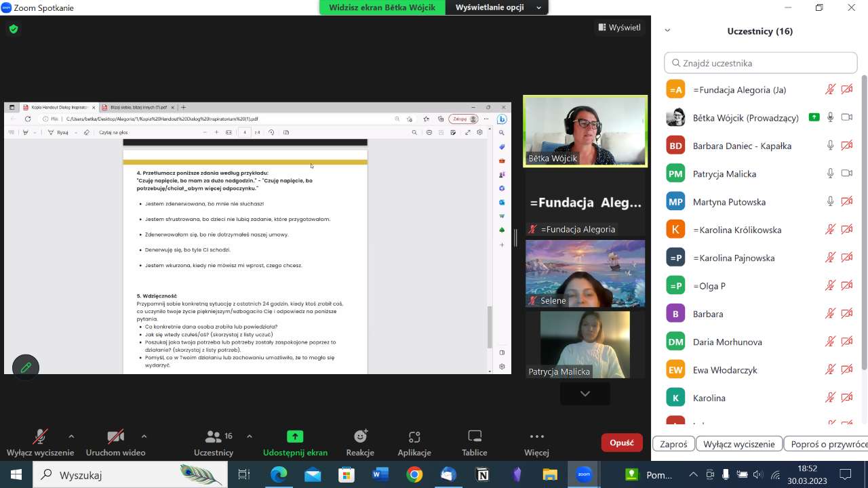Click the participants list scrollbar
Viewport: 868px width, 488px height.
pyautogui.click(x=864, y=224)
